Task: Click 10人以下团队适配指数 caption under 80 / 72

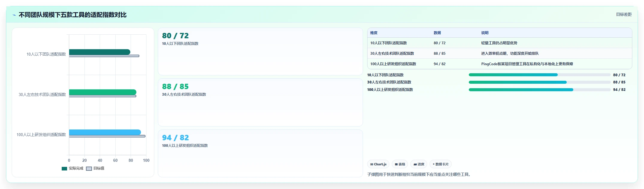Action: [180, 44]
